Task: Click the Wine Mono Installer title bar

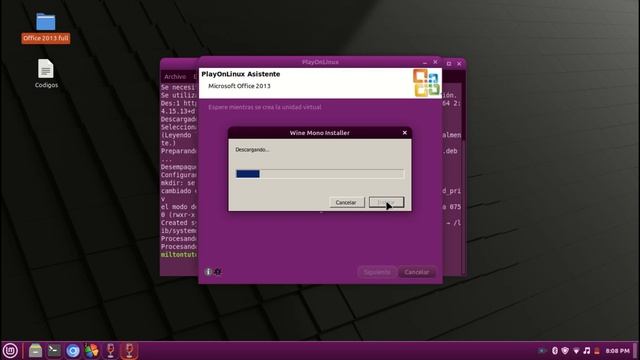Action: coord(320,133)
